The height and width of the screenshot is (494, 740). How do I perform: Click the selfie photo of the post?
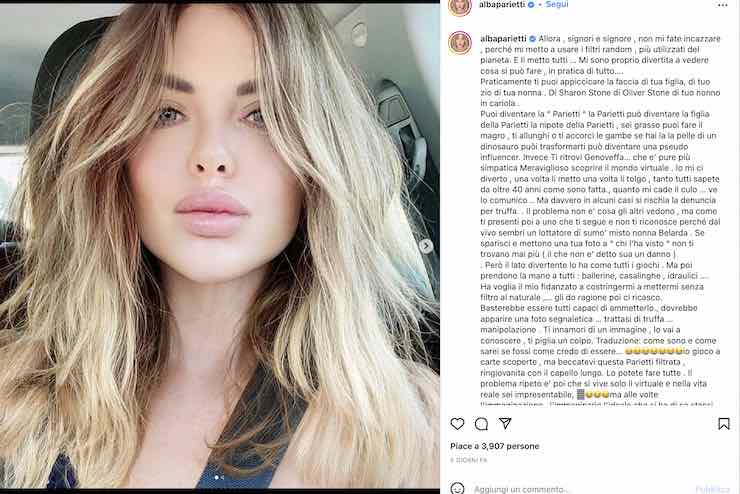point(220,246)
